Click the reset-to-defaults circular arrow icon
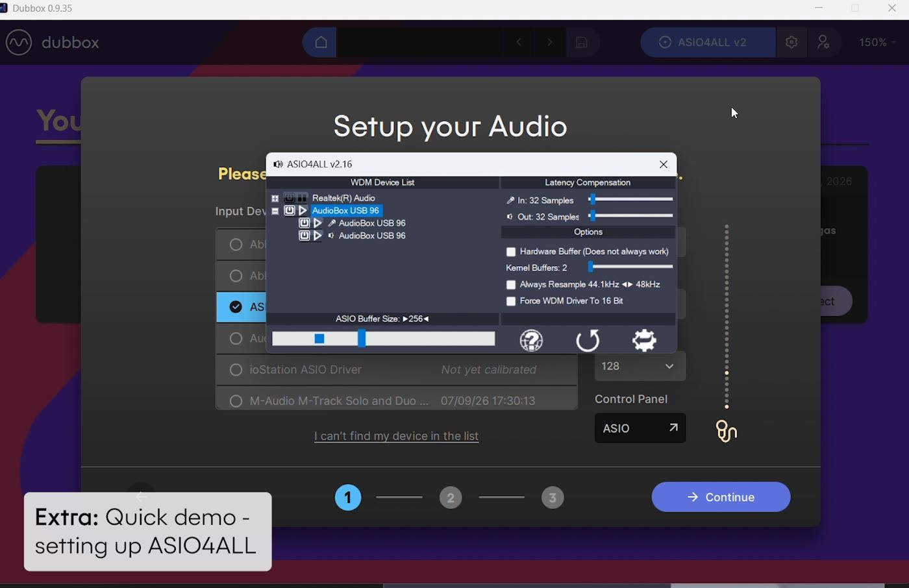Screen dimensions: 909x588 coord(588,340)
